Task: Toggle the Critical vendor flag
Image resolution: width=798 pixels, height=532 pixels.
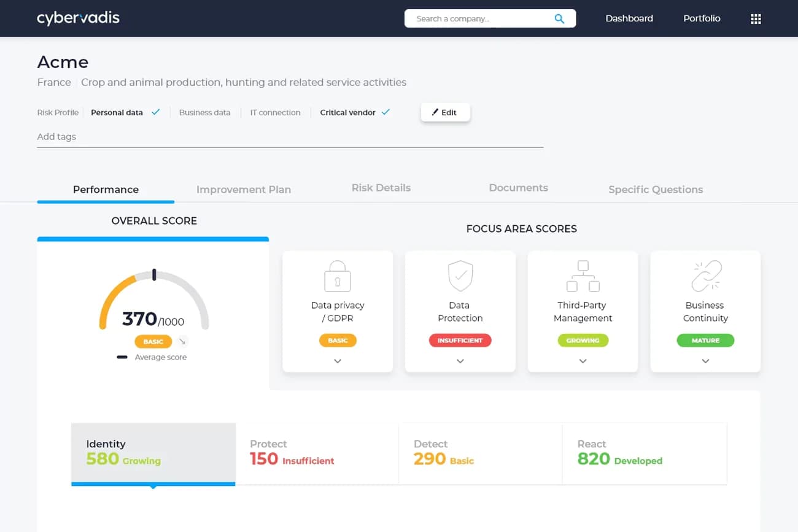Action: click(x=387, y=112)
